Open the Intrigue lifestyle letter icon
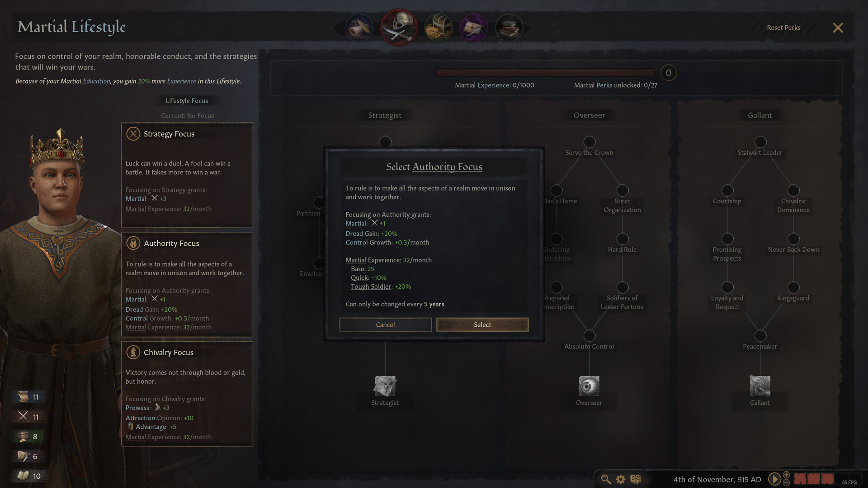This screenshot has height=488, width=868. pos(473,28)
